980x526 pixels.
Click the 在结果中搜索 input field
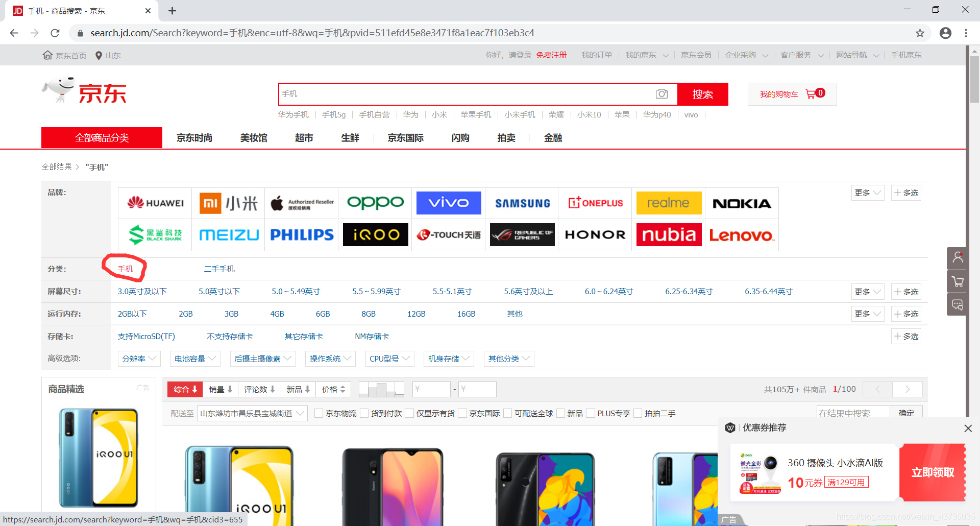(x=853, y=413)
